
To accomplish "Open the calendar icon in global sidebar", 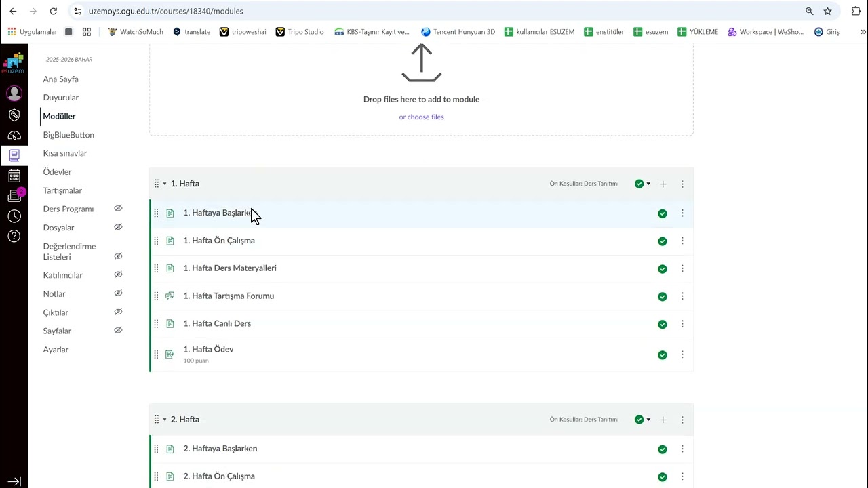I will click(14, 176).
